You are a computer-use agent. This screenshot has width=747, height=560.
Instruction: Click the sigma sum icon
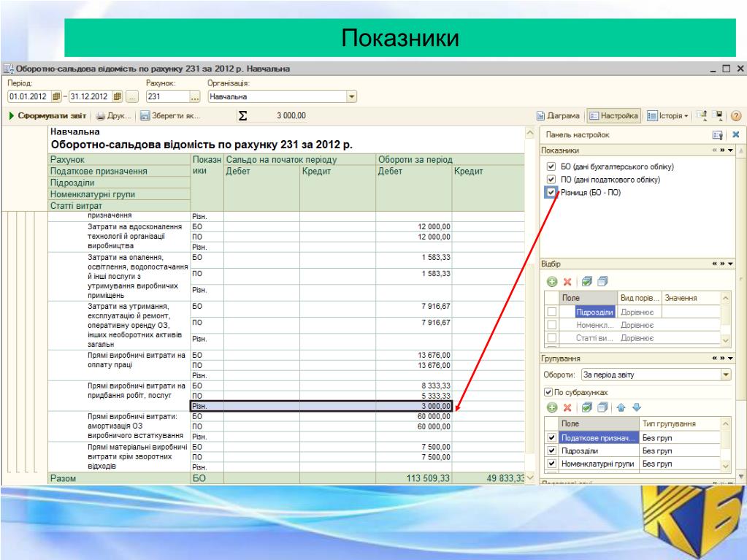coord(242,115)
